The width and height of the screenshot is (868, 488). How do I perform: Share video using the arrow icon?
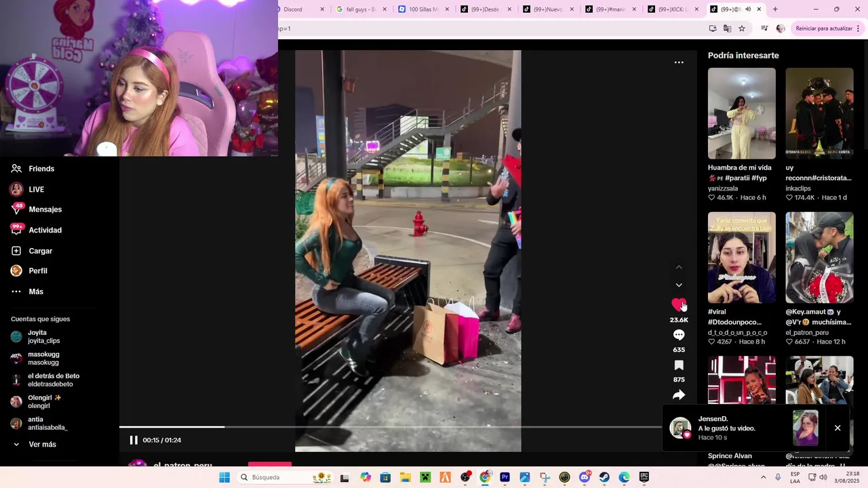coord(679,395)
